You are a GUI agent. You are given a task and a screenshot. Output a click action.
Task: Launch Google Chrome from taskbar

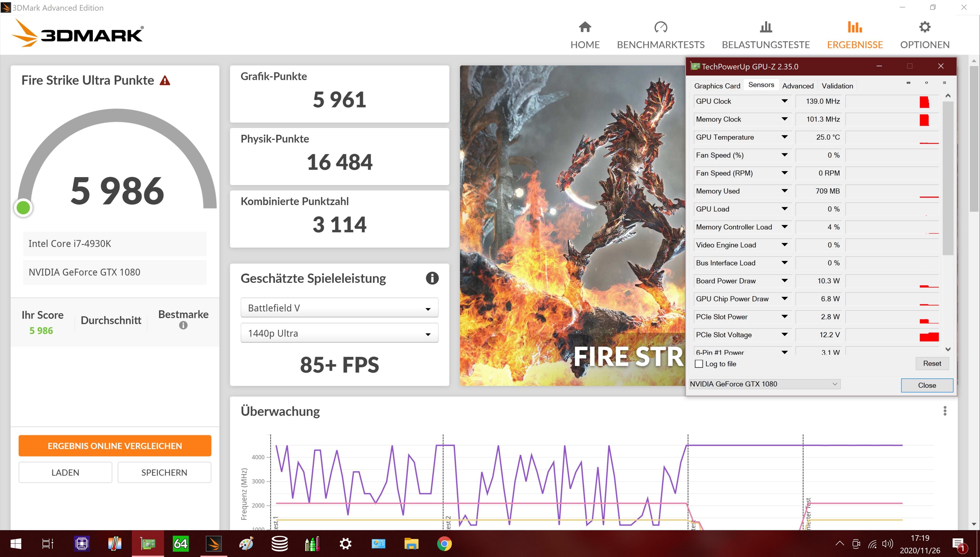click(x=444, y=544)
